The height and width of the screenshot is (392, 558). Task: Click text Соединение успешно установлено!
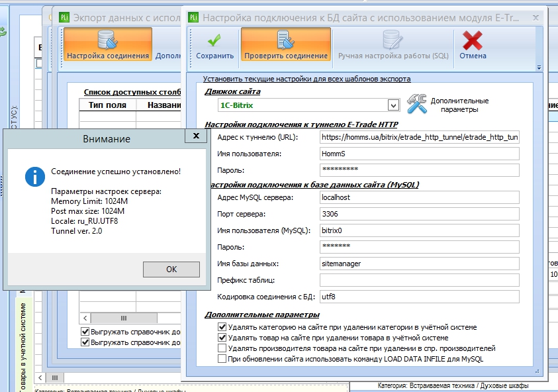(116, 171)
